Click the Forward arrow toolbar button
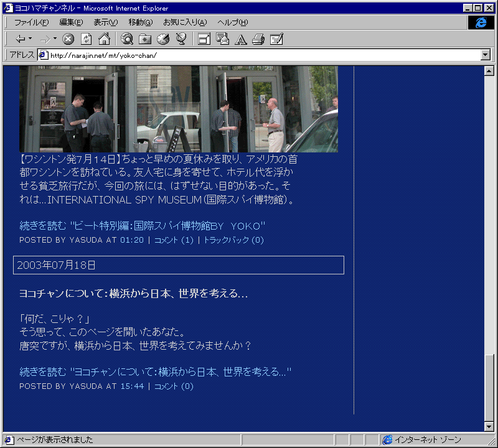This screenshot has height=448, width=498. click(45, 39)
